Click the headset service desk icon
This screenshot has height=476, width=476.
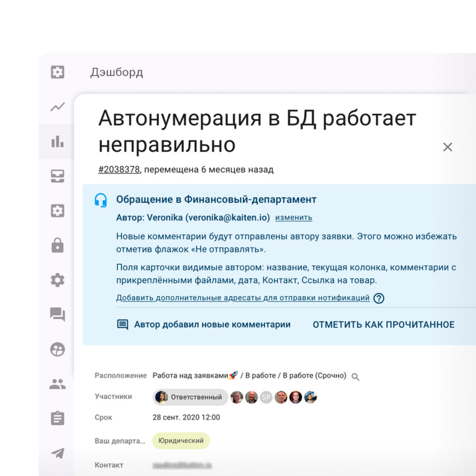coord(101,200)
